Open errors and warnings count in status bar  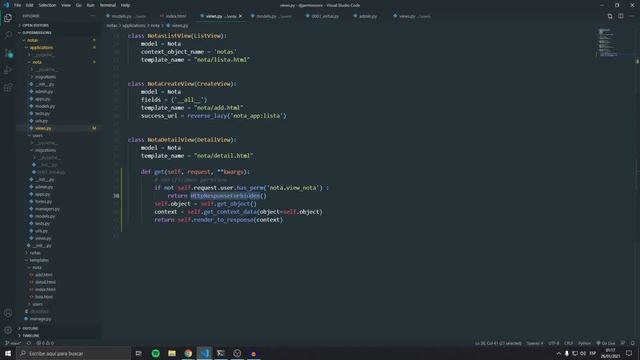coord(45,343)
